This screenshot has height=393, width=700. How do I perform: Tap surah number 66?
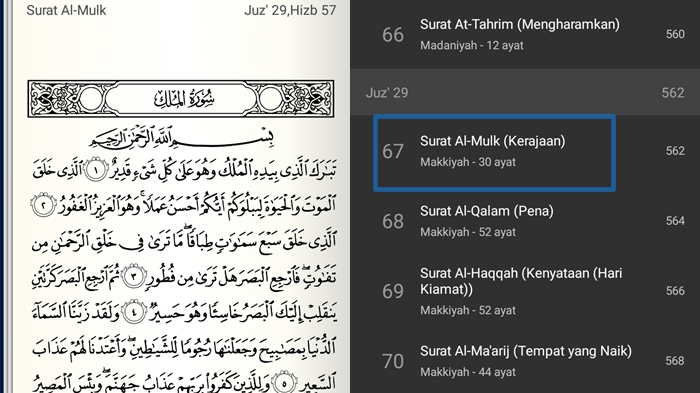click(393, 35)
